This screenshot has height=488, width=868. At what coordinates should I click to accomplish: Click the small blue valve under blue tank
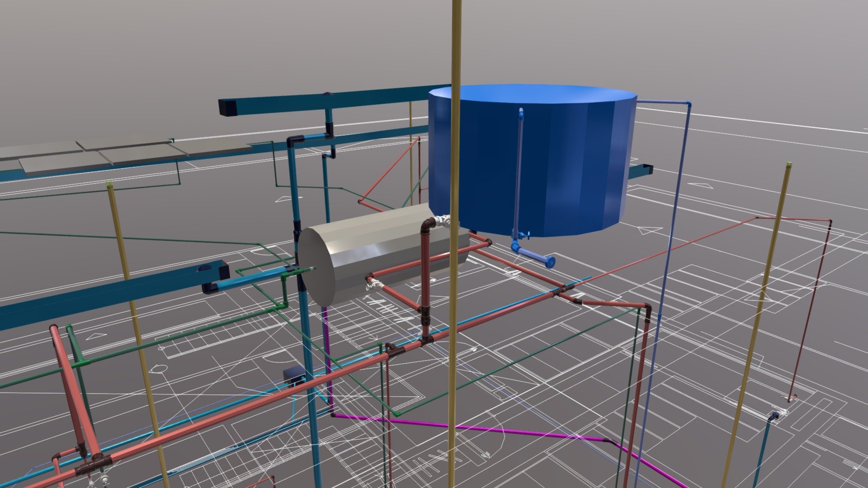pyautogui.click(x=524, y=235)
